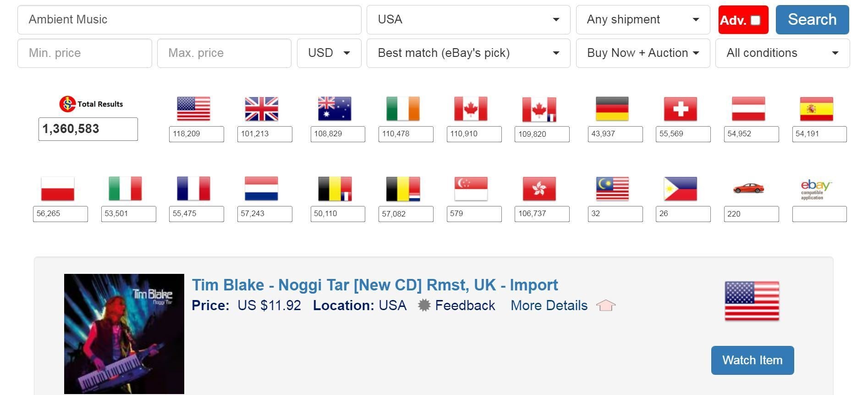Open the USD currency dropdown

pyautogui.click(x=329, y=53)
